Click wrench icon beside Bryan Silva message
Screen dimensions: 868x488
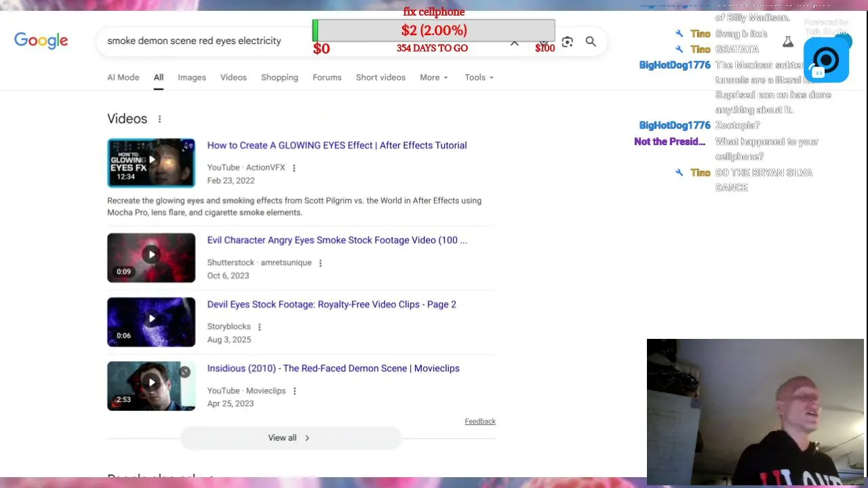pos(679,173)
